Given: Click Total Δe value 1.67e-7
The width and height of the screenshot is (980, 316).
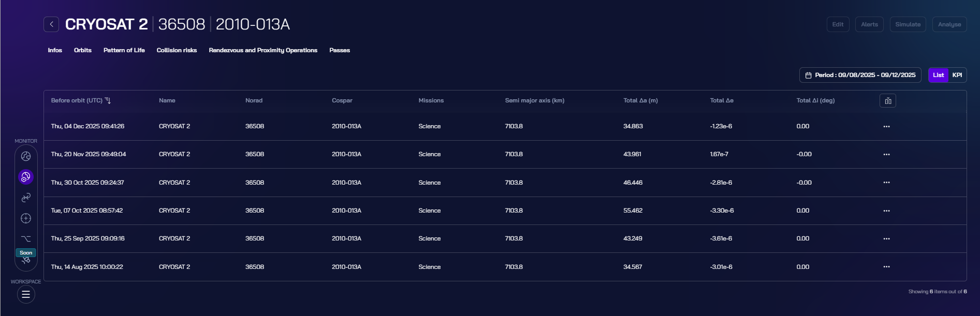Looking at the screenshot, I should tap(719, 154).
